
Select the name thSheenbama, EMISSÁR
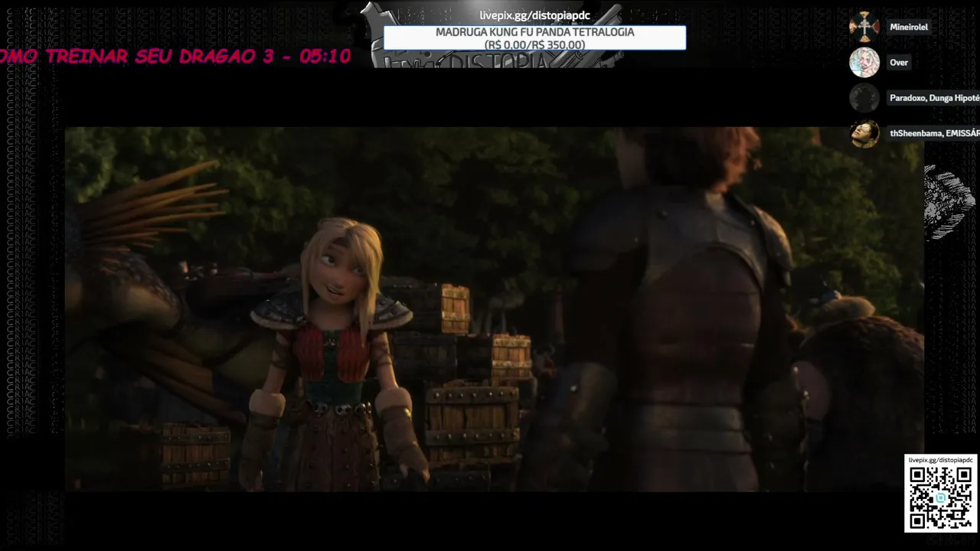point(934,133)
